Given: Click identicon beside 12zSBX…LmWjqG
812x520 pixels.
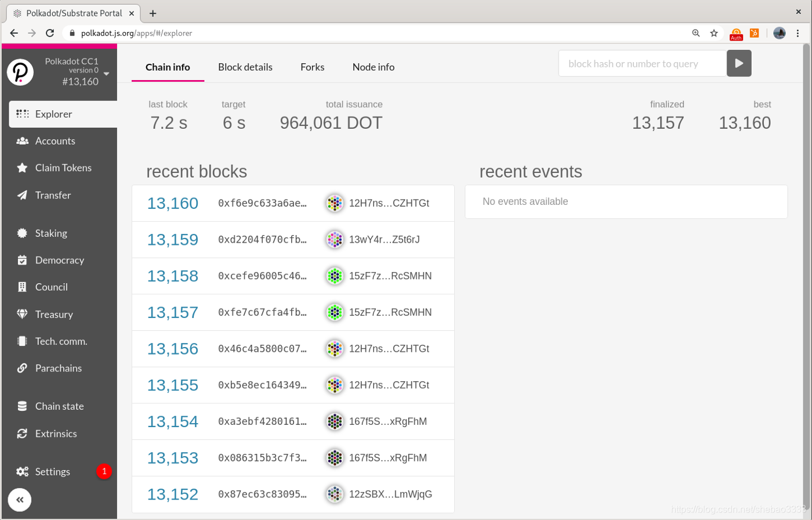Looking at the screenshot, I should pyautogui.click(x=334, y=494).
